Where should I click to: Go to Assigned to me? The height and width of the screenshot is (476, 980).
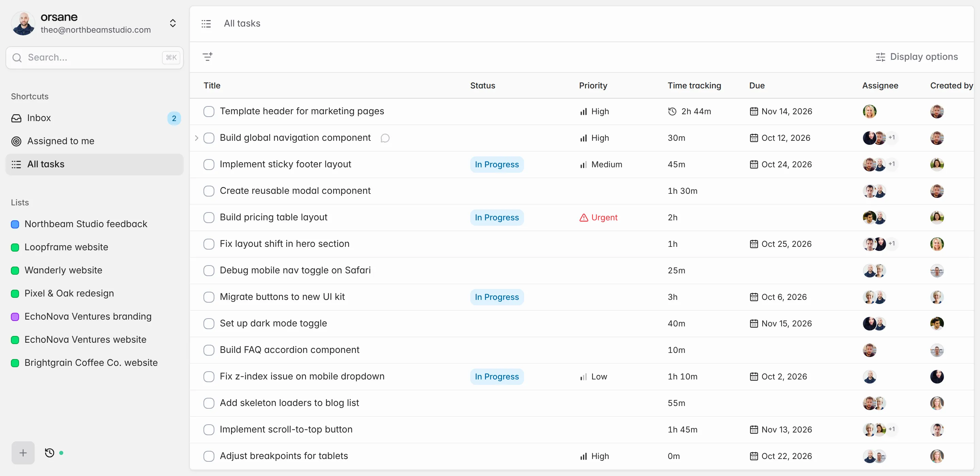coord(94,141)
